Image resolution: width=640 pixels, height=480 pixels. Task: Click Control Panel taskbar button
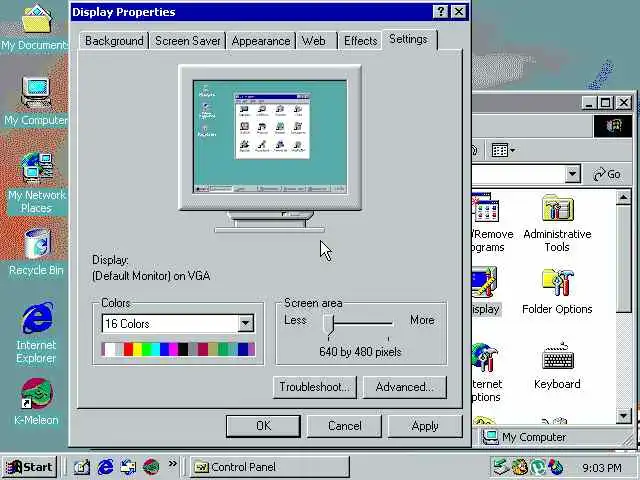[270, 467]
